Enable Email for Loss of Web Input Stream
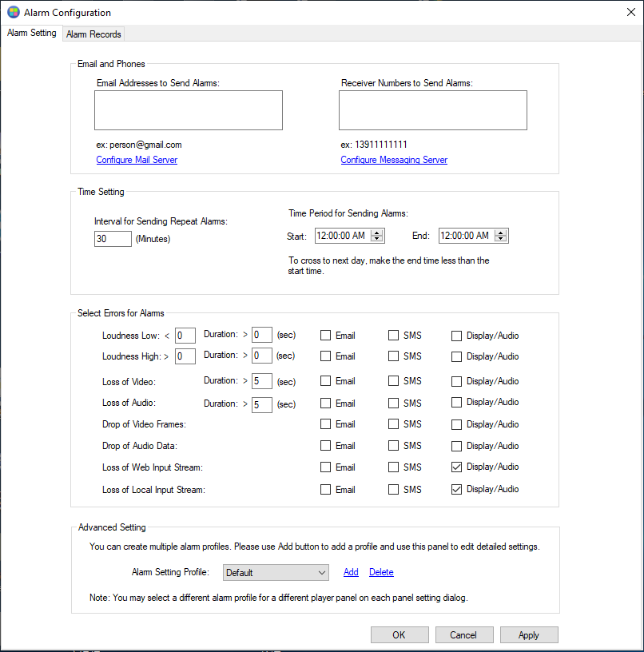The height and width of the screenshot is (652, 644). coord(325,467)
